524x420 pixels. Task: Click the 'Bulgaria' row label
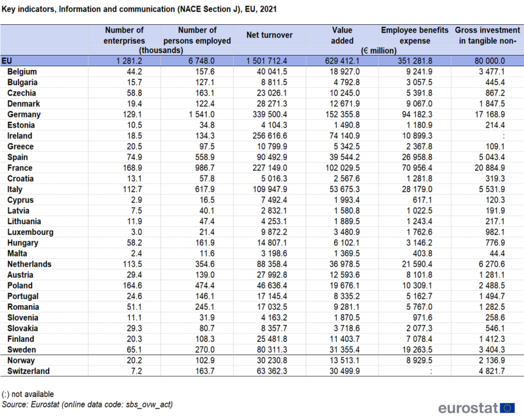(x=22, y=83)
